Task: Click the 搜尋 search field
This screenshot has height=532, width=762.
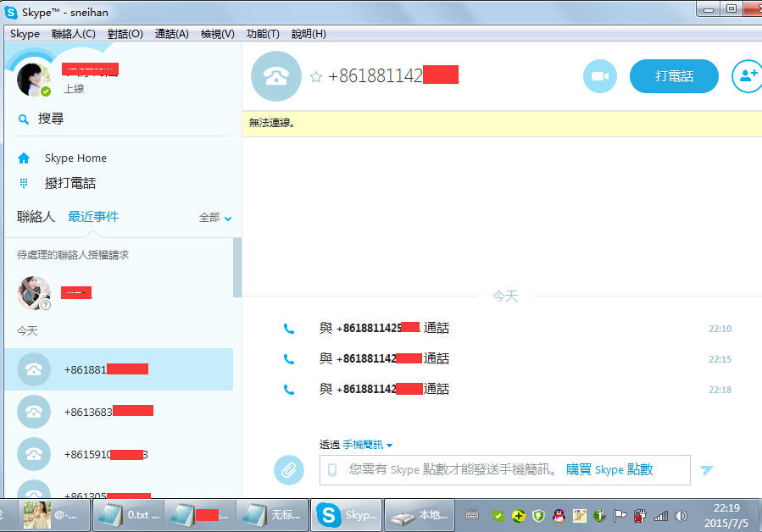Action: (x=121, y=119)
